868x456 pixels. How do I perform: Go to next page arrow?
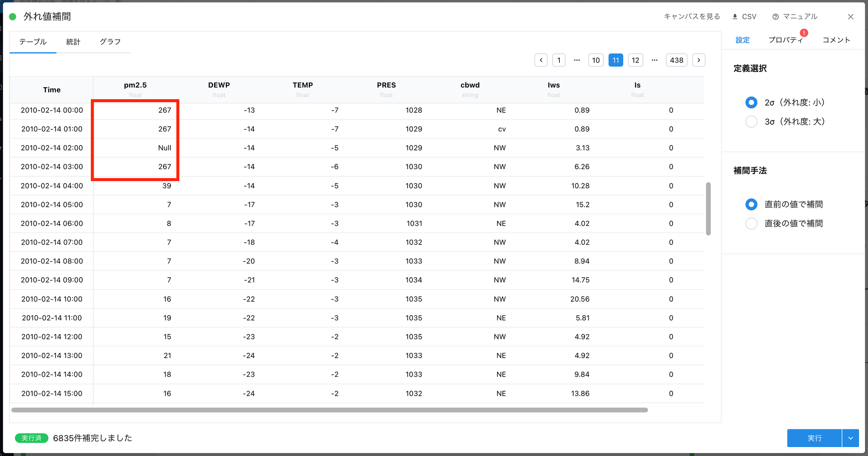[x=699, y=60]
